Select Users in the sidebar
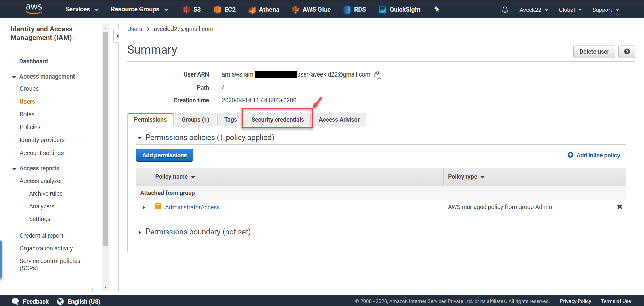Viewport: 644px width, 306px height. [27, 102]
